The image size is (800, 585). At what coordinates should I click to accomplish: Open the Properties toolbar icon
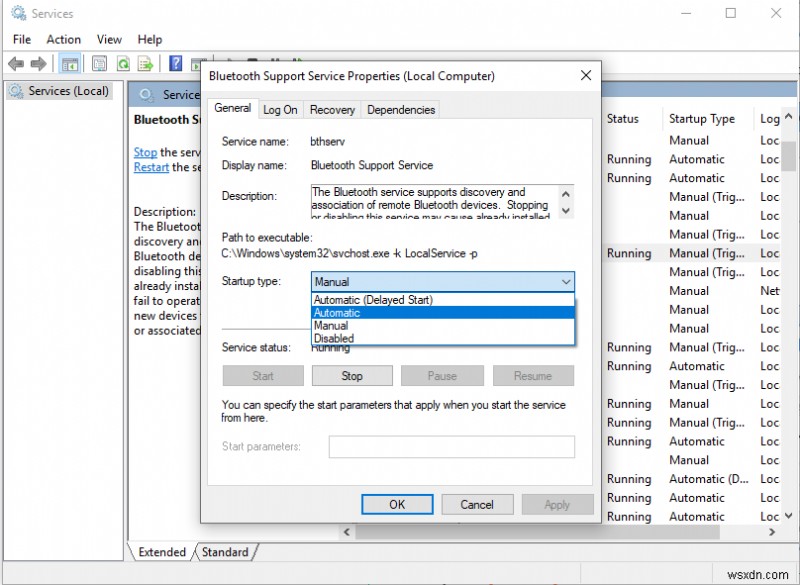[x=99, y=63]
